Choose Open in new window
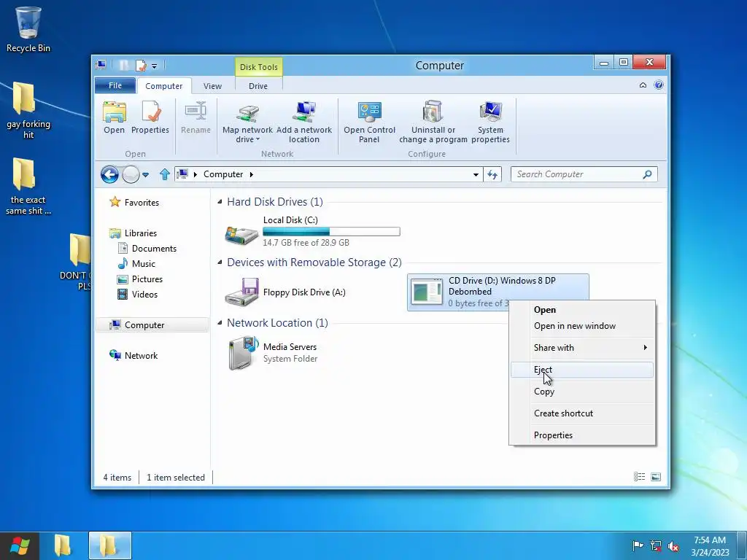The height and width of the screenshot is (560, 747). click(582, 326)
